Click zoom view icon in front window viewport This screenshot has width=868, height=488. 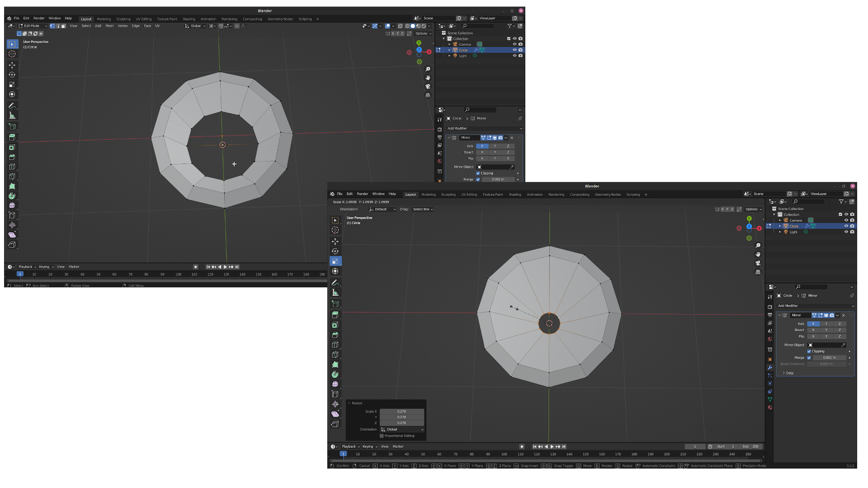(758, 245)
